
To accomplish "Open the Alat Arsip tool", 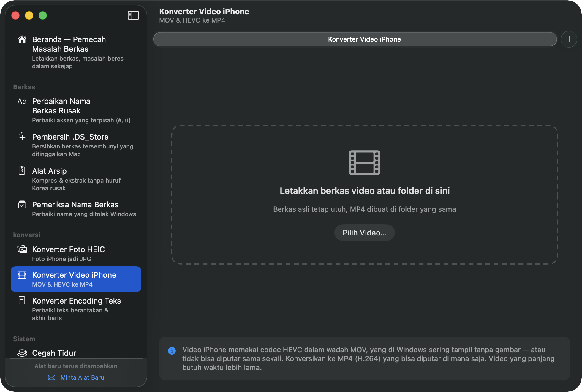I will click(76, 179).
